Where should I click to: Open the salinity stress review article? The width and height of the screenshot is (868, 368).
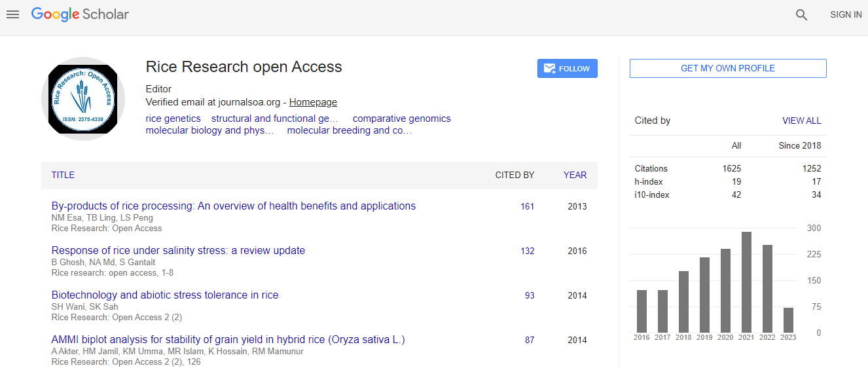click(x=178, y=250)
